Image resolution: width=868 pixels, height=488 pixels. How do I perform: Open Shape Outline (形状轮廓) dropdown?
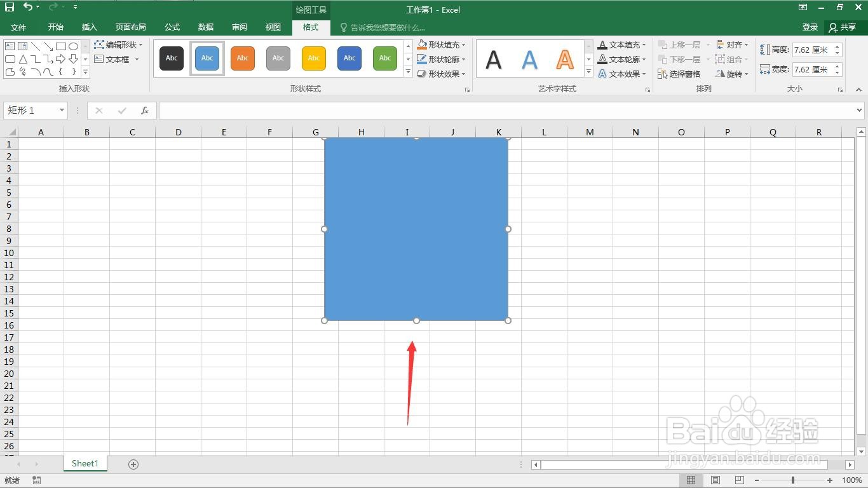pos(442,59)
